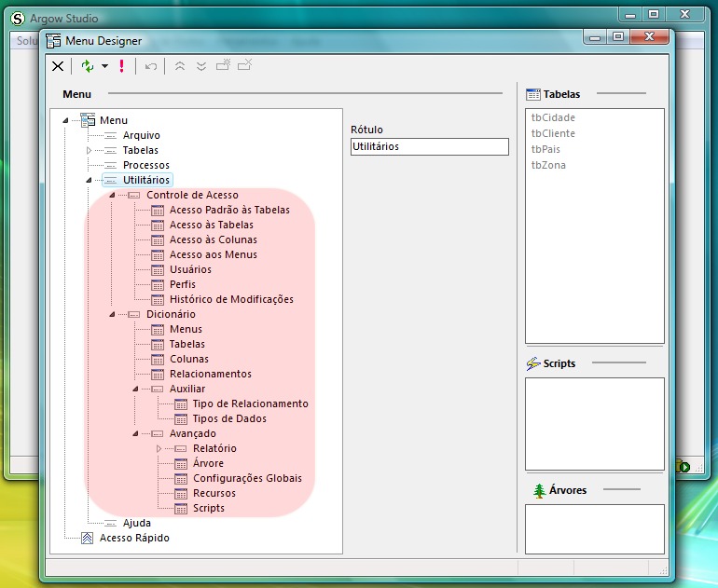Maximize the Argow Studio background window
The width and height of the screenshot is (718, 588).
pos(654,14)
